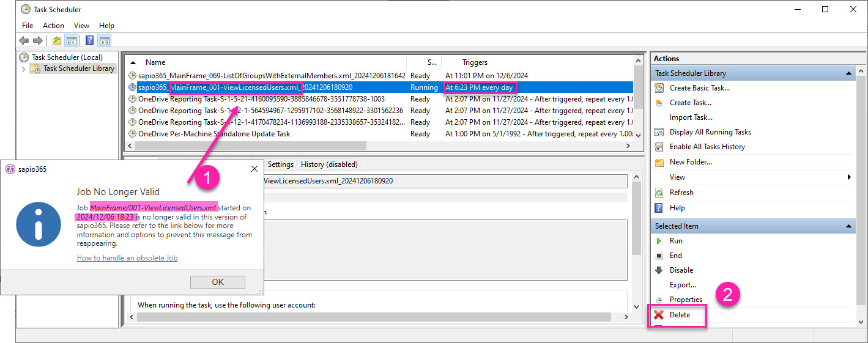Switch to the History (disabled) tab
Viewport: 868px width, 343px height.
click(x=329, y=164)
